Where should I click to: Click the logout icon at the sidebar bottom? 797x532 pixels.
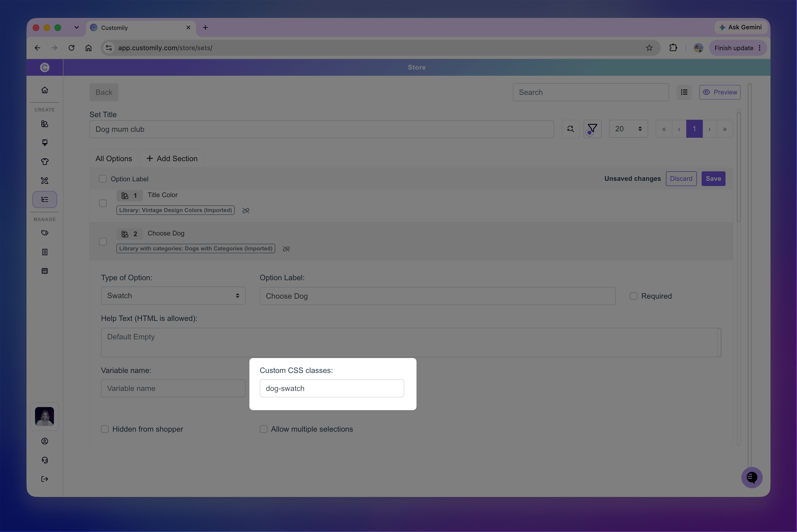coord(44,479)
